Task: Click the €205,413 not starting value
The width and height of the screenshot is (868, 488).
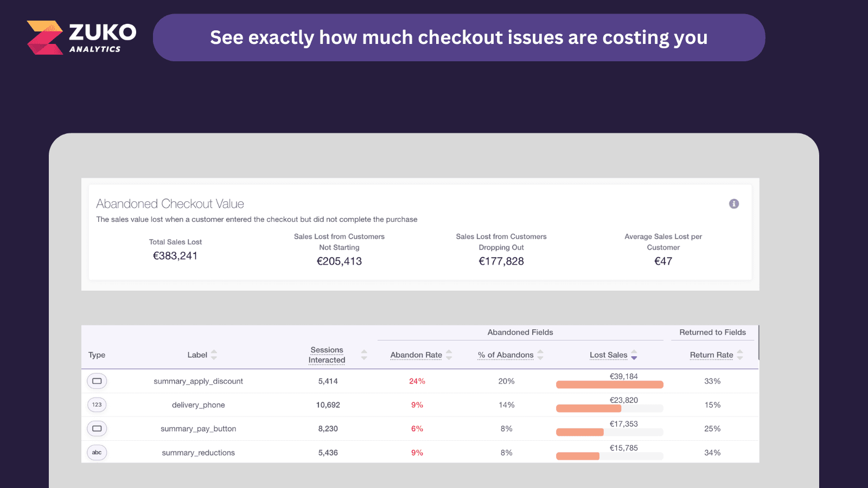Action: coord(340,261)
